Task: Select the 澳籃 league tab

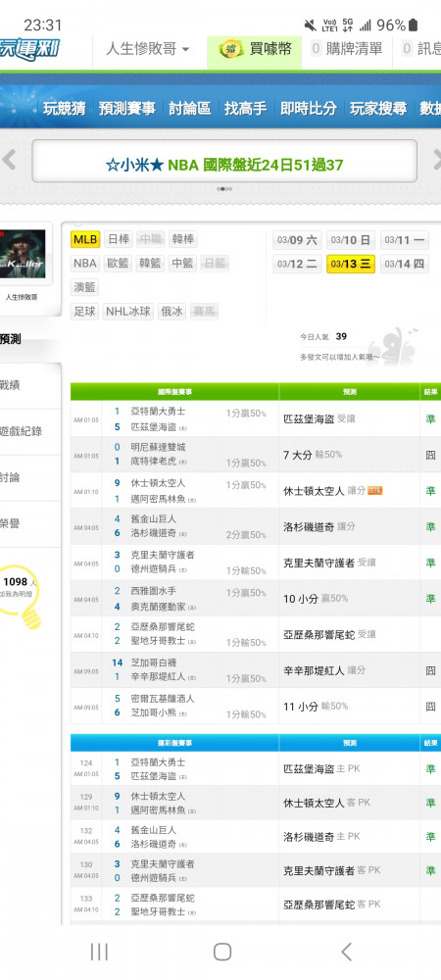Action: [x=85, y=287]
